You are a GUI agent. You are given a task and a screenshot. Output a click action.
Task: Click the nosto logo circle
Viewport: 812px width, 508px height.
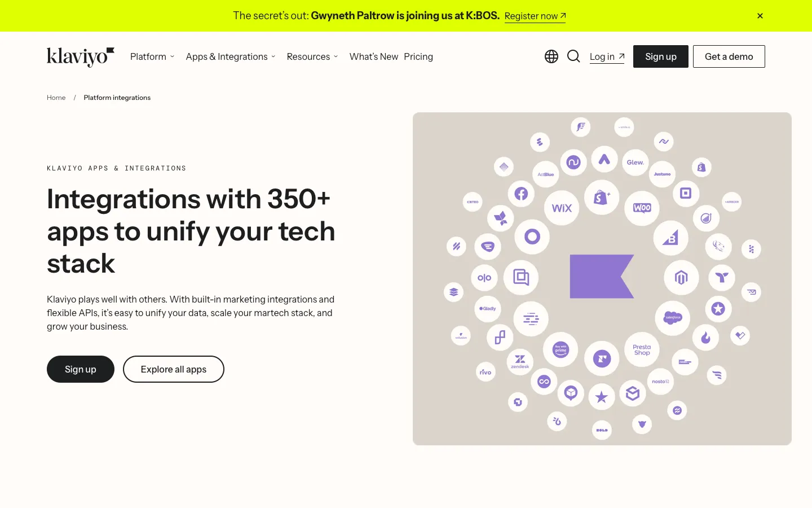(x=660, y=382)
